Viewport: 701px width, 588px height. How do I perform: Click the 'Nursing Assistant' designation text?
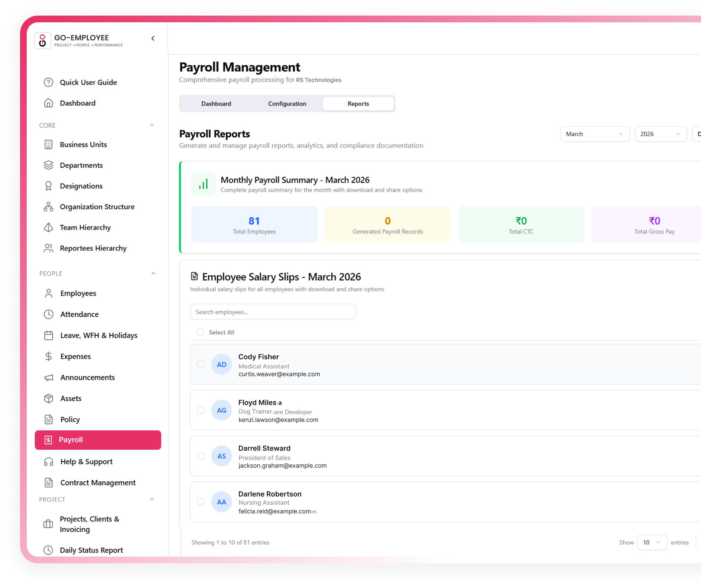(x=264, y=503)
